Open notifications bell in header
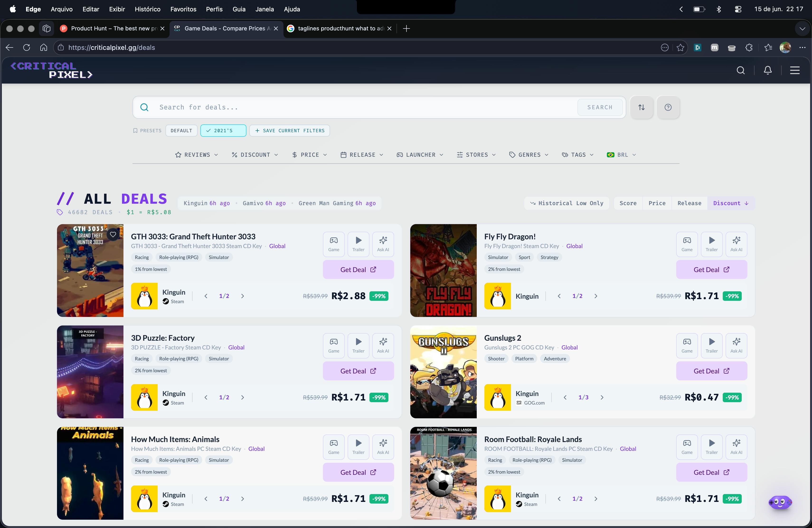 pyautogui.click(x=768, y=70)
